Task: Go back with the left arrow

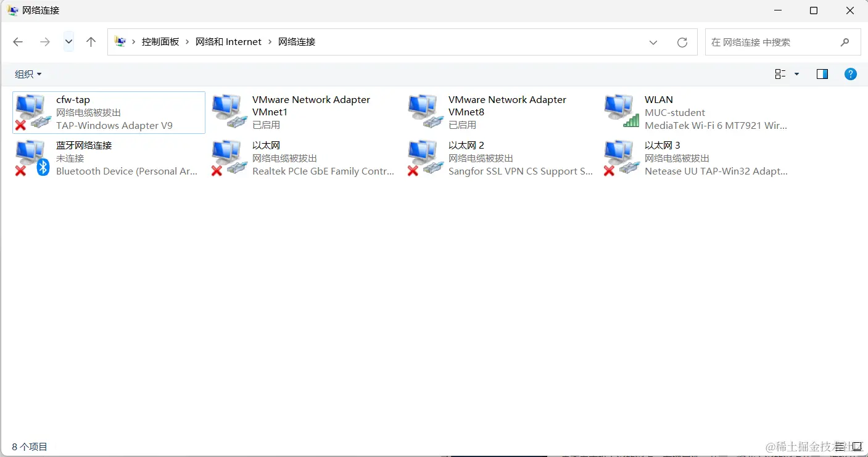Action: tap(18, 42)
